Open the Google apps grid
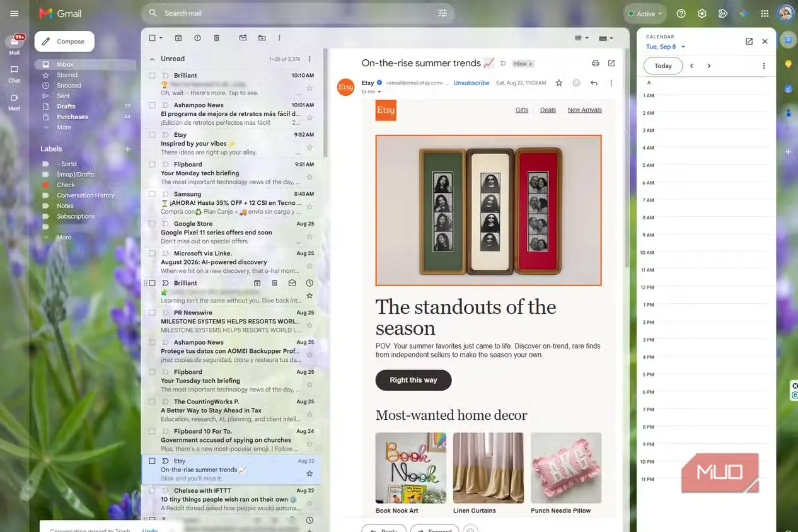This screenshot has width=798, height=532. (x=765, y=13)
